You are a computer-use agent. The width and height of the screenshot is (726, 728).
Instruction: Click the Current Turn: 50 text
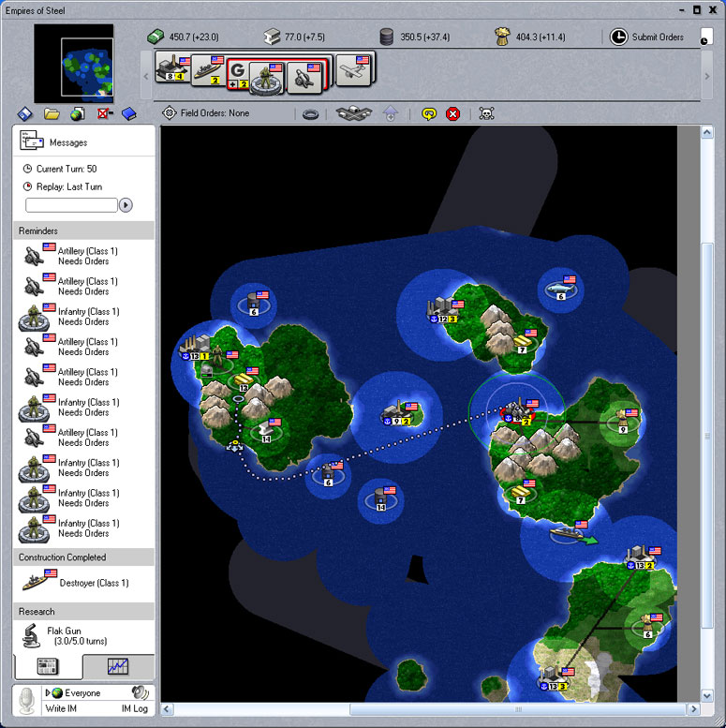tap(67, 169)
